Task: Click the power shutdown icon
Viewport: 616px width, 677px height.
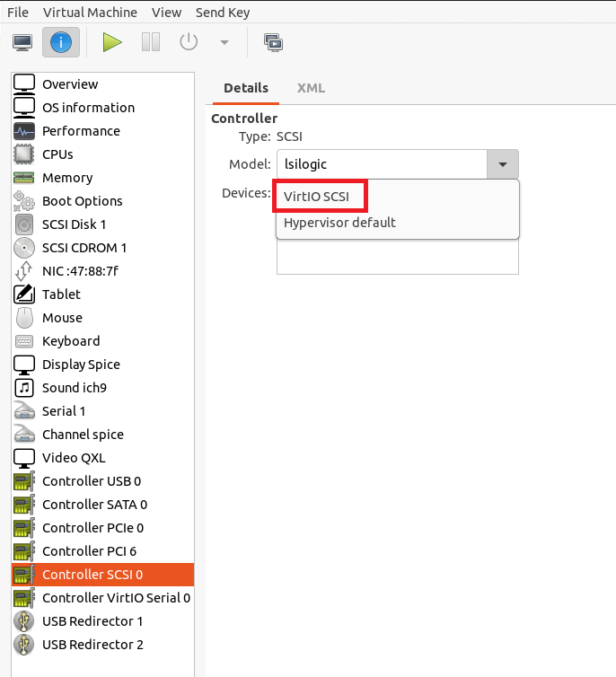Action: [189, 42]
